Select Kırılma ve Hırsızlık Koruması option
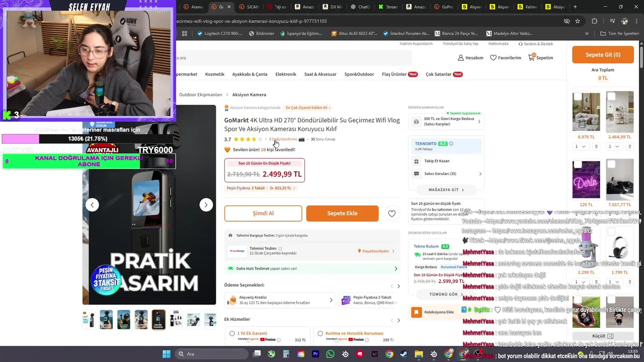 point(320,333)
